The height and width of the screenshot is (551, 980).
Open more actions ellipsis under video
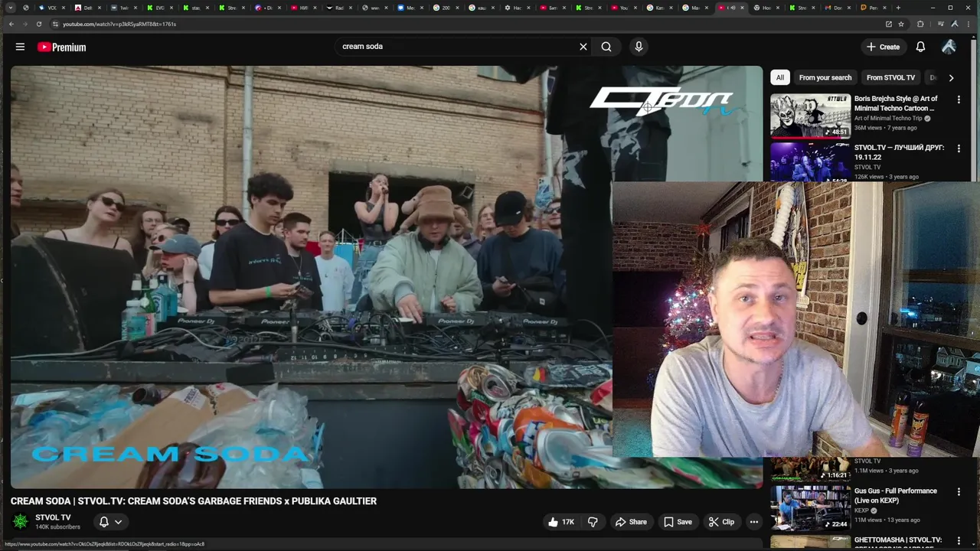[754, 522]
